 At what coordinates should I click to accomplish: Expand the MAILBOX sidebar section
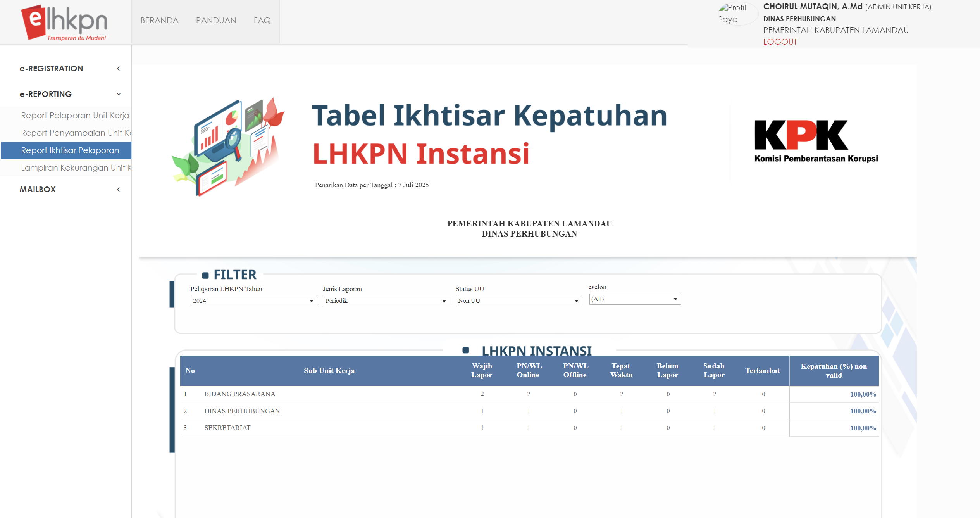click(x=38, y=189)
